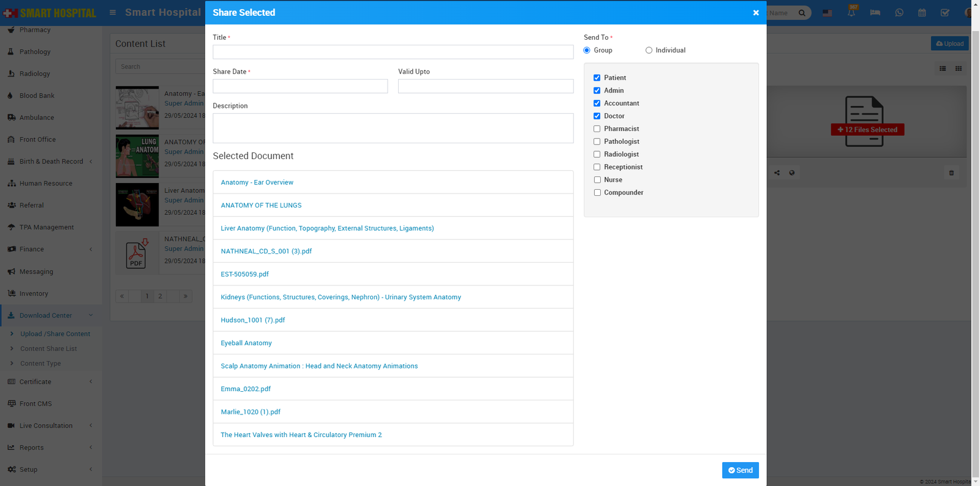Uncheck the Patient checkbox
This screenshot has height=486, width=980.
tap(597, 78)
